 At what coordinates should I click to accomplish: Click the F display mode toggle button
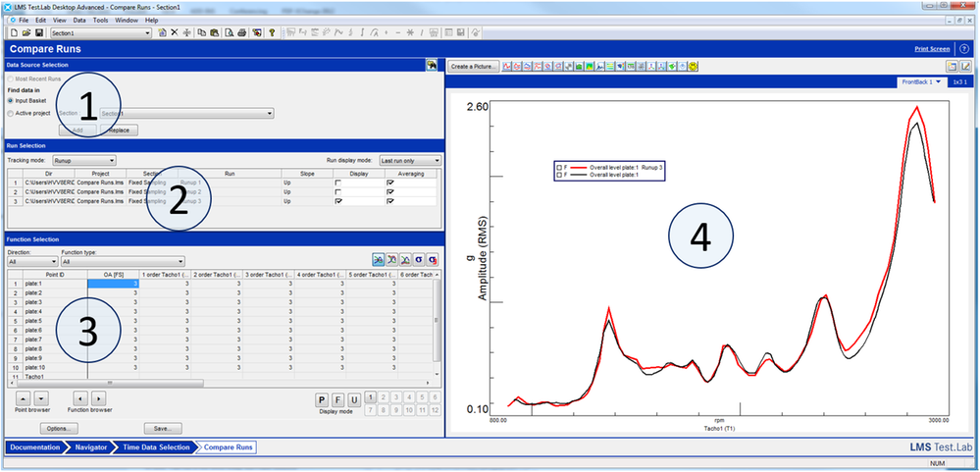pos(337,399)
